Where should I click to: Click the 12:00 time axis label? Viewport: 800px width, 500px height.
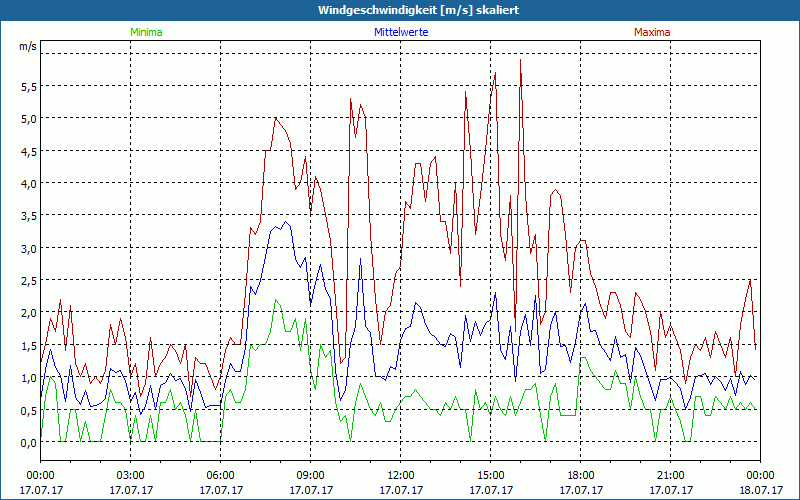[x=401, y=476]
